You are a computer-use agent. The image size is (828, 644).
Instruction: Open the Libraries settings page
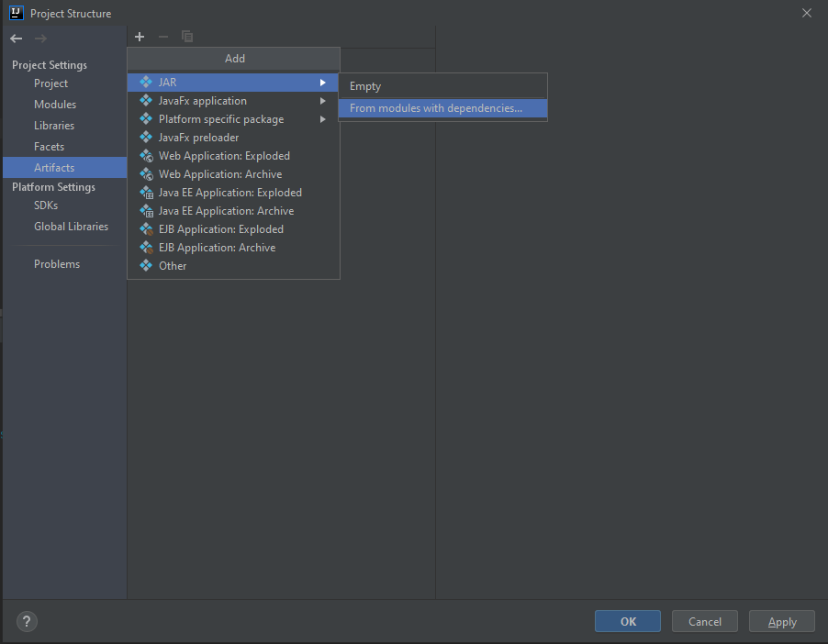64,126
